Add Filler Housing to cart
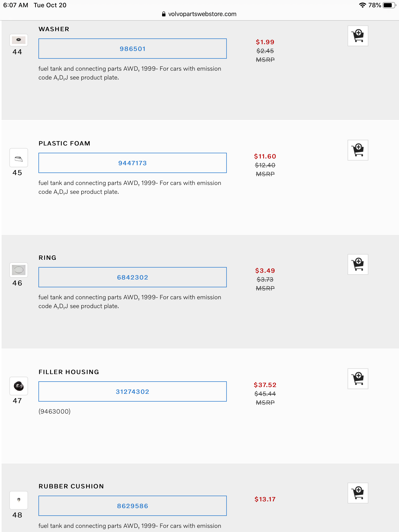This screenshot has width=399, height=532. [x=358, y=379]
